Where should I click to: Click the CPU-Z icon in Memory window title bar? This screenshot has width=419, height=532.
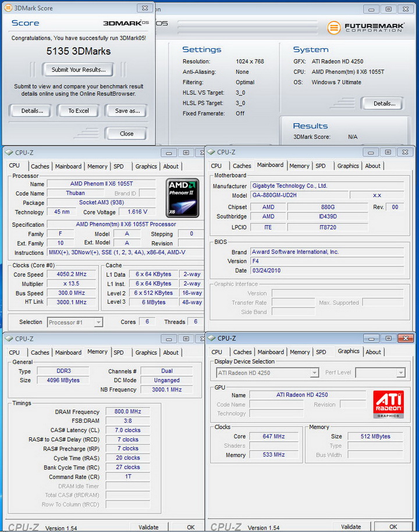[x=9, y=338]
